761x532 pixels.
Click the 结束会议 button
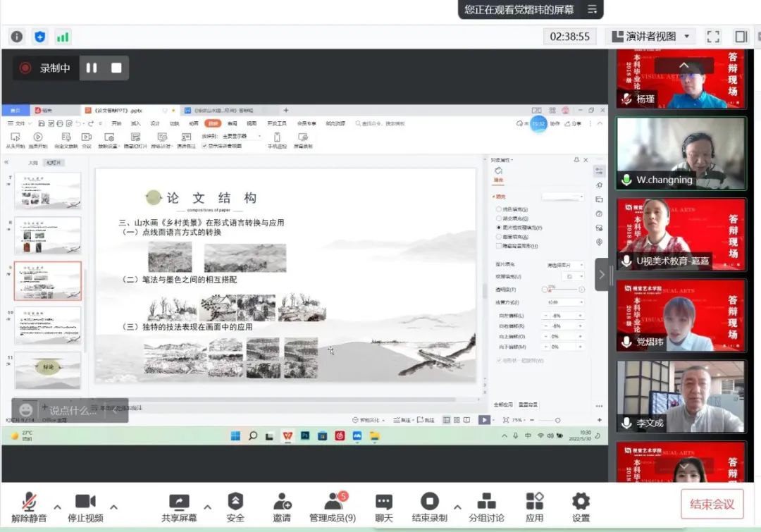(x=712, y=504)
